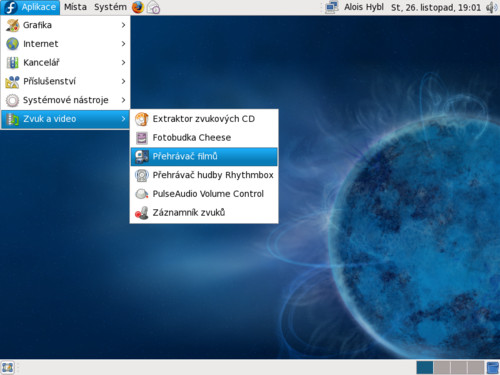
Task: Expand arrow beside Grafika
Action: (123, 25)
